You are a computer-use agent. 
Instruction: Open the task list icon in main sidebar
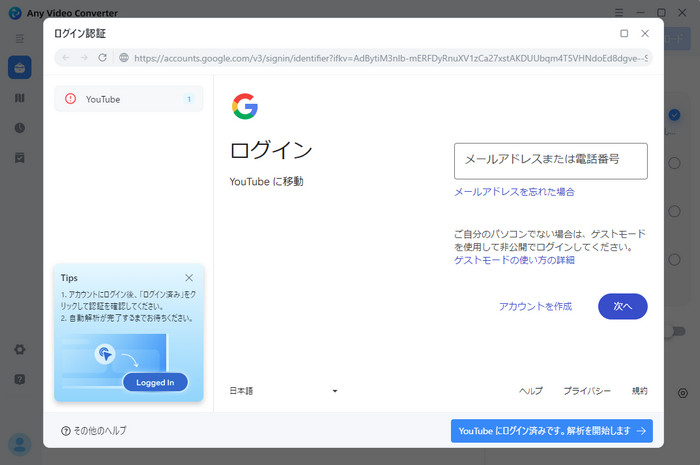[20, 158]
